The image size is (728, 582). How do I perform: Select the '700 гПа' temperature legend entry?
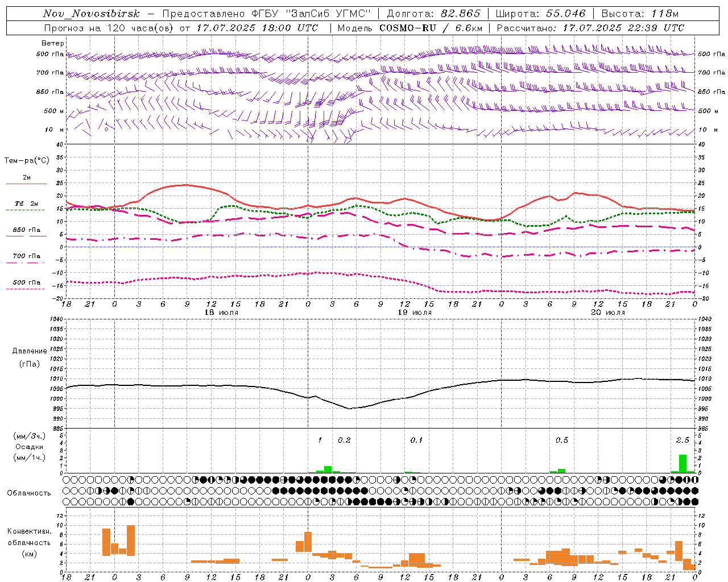point(27,256)
